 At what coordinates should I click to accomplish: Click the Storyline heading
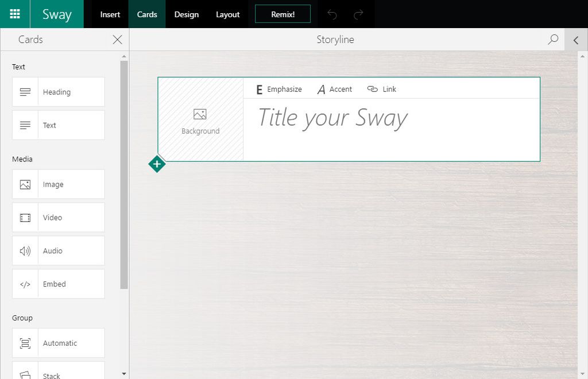(335, 40)
